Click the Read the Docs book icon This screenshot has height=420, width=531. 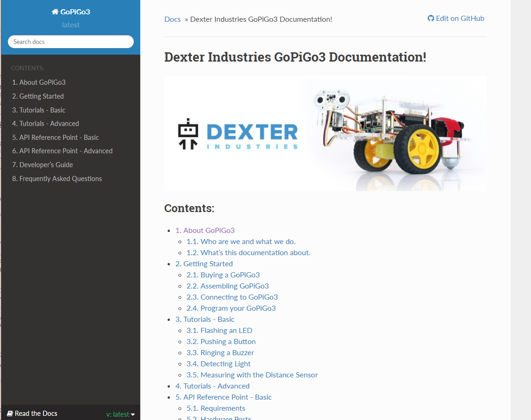tap(10, 414)
